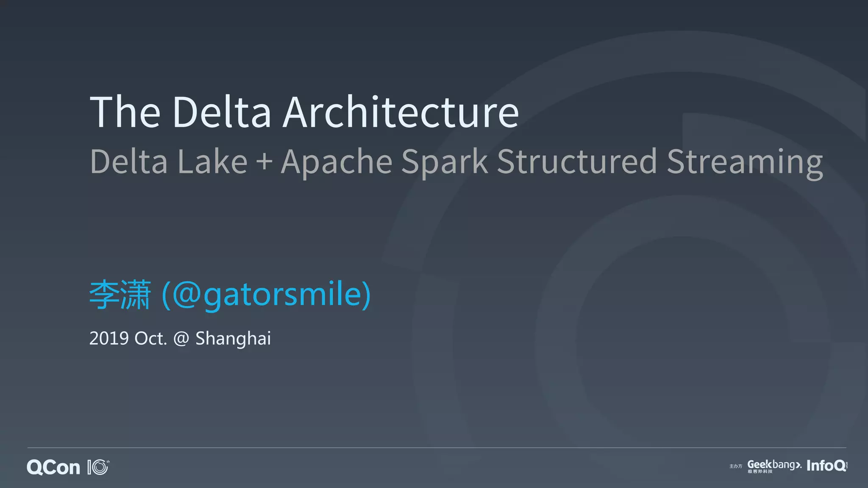This screenshot has height=488, width=868.
Task: Click the 10th anniversary spiral logo
Action: click(x=98, y=467)
